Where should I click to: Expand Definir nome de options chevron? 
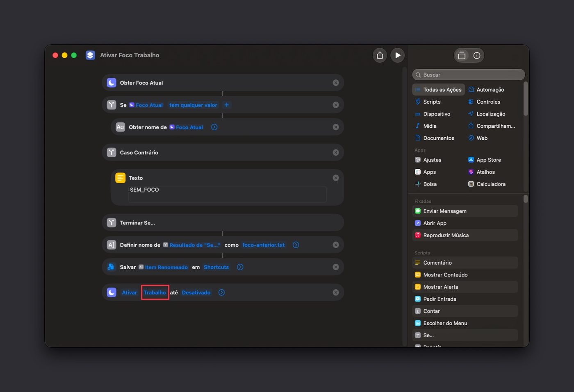point(296,245)
